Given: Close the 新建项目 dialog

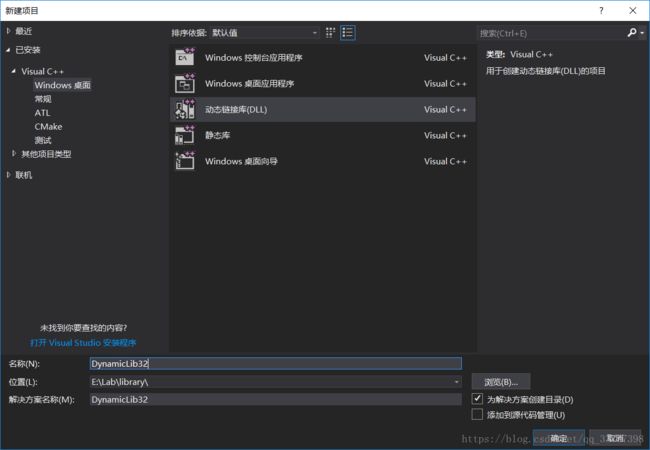Looking at the screenshot, I should coord(633,11).
